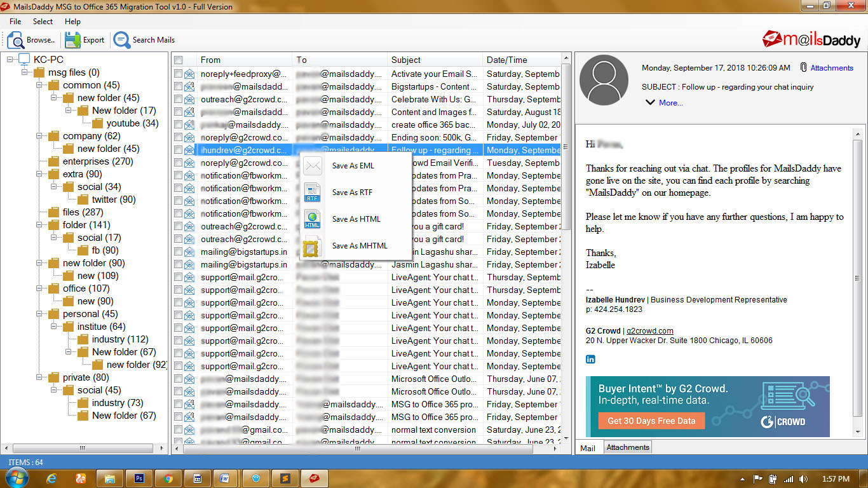Collapse the private (80) folder node

39,377
